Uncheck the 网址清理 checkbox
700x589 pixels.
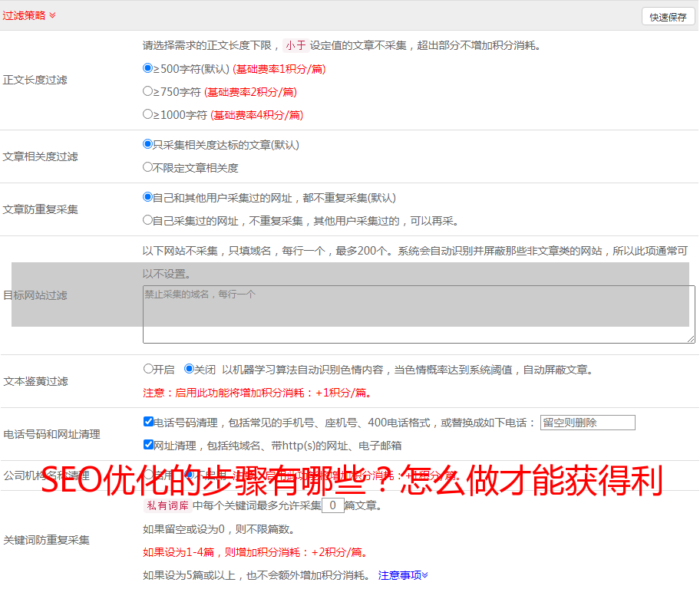148,445
